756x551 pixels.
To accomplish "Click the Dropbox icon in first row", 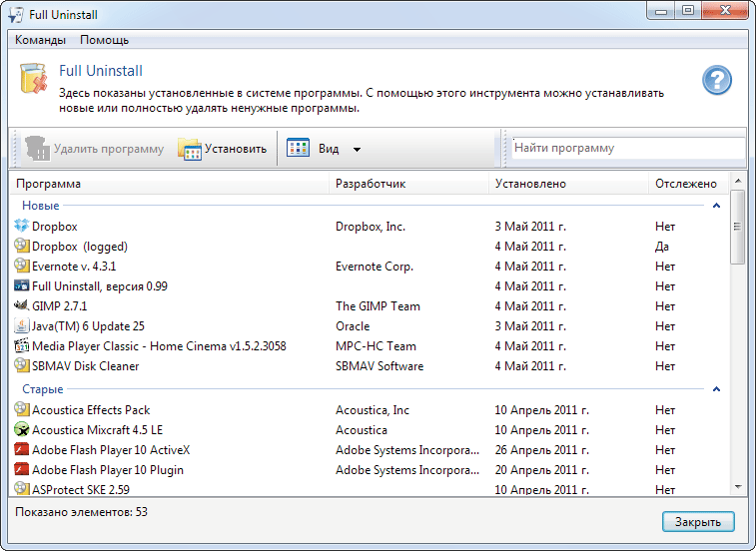I will tap(22, 227).
